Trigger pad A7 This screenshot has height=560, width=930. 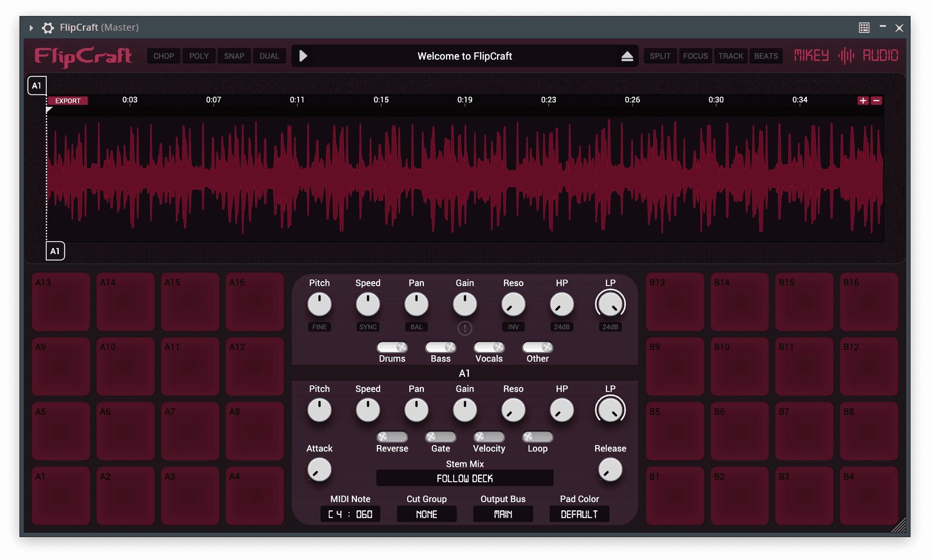tap(190, 431)
